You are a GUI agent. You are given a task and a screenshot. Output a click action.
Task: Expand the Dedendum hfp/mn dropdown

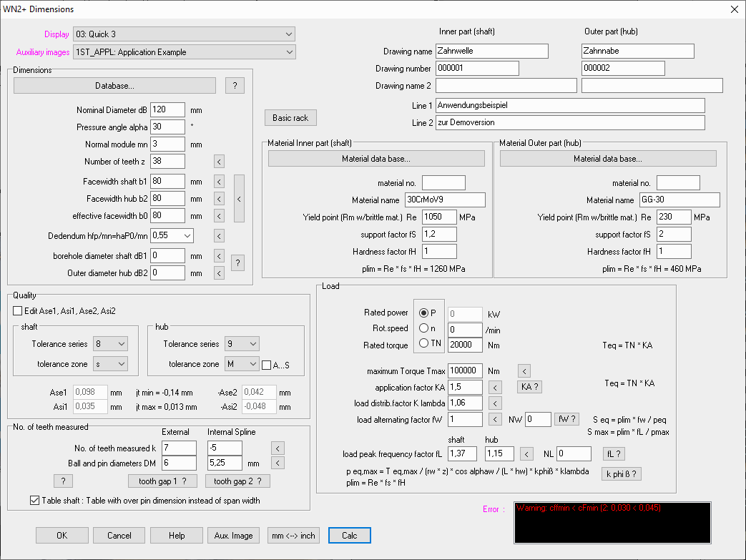click(x=172, y=235)
